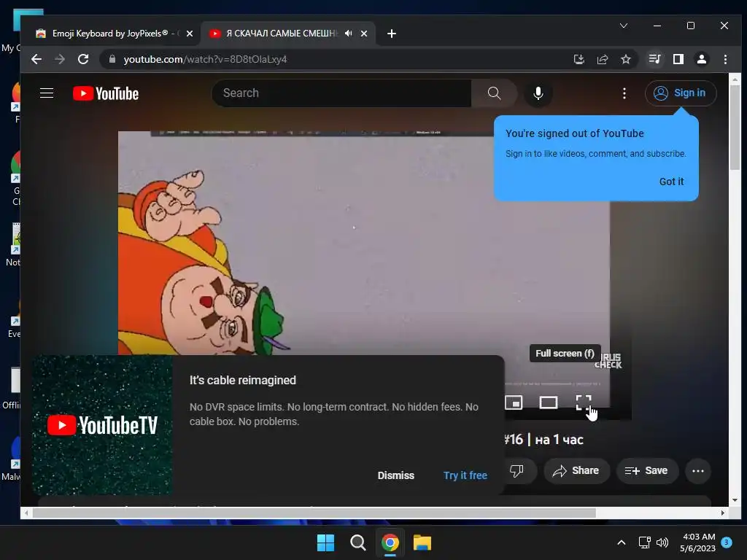The image size is (747, 560).
Task: Click the Sign in button
Action: click(681, 93)
